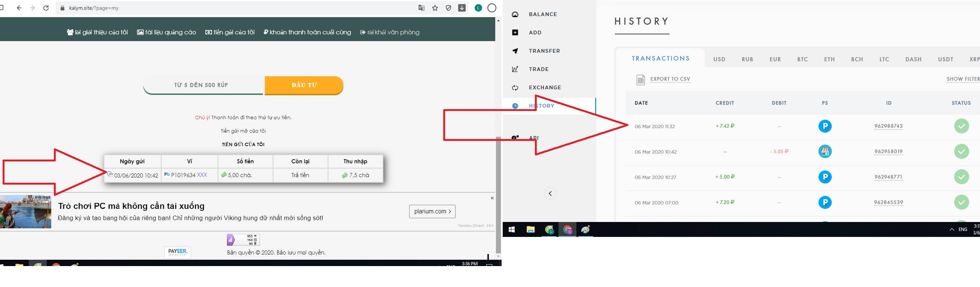Select the '7,5 chà' income cell
980x287 pixels.
pos(355,175)
